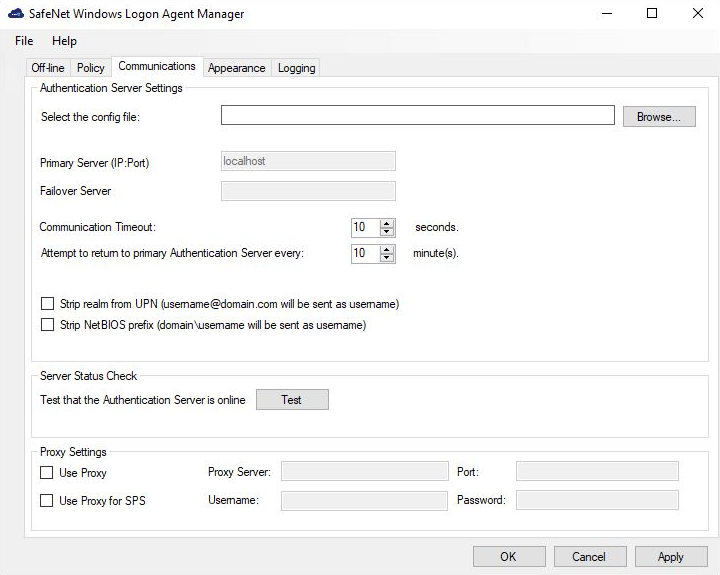Open the Help menu

click(x=64, y=41)
